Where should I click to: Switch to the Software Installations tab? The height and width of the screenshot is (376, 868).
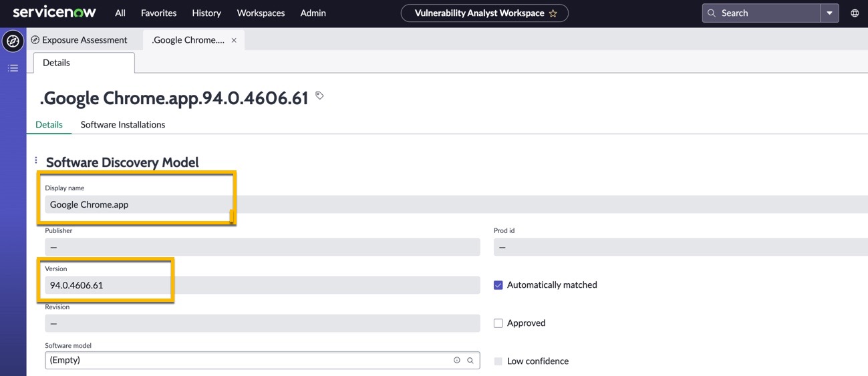(x=123, y=125)
